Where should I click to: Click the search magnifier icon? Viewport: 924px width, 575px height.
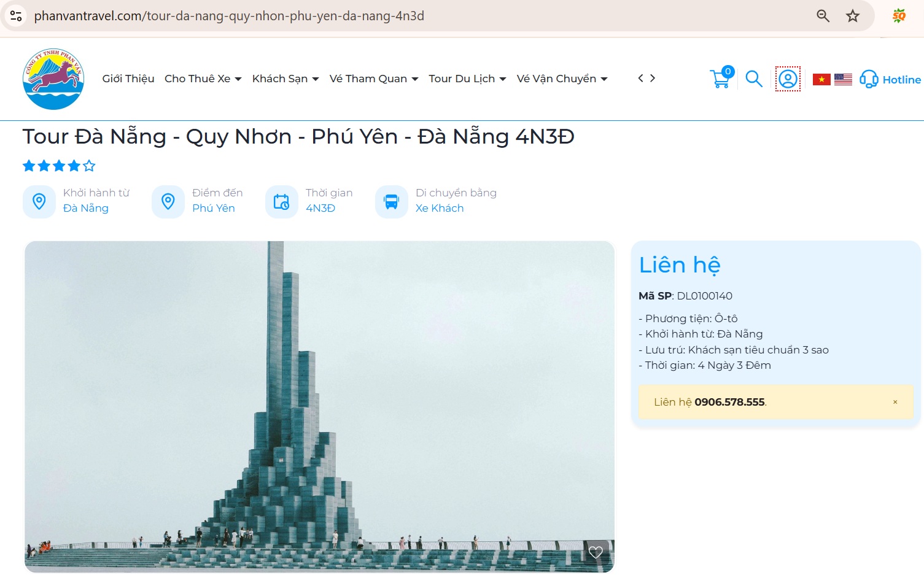pos(754,79)
